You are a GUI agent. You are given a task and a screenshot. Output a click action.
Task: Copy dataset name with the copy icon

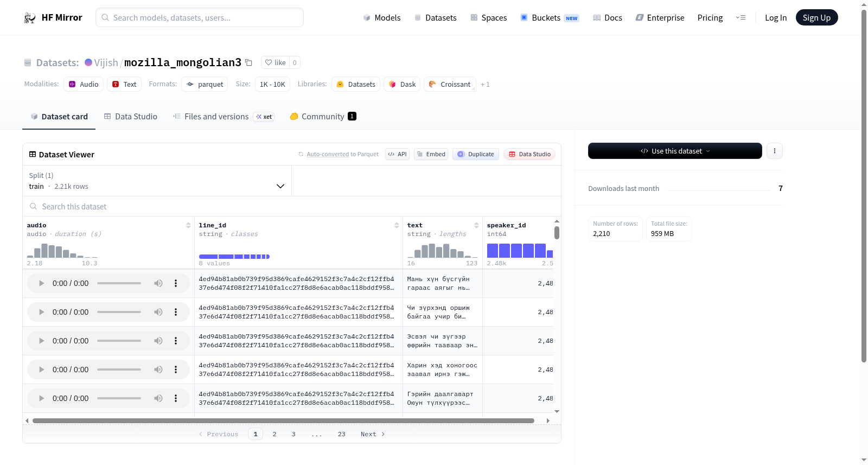248,62
